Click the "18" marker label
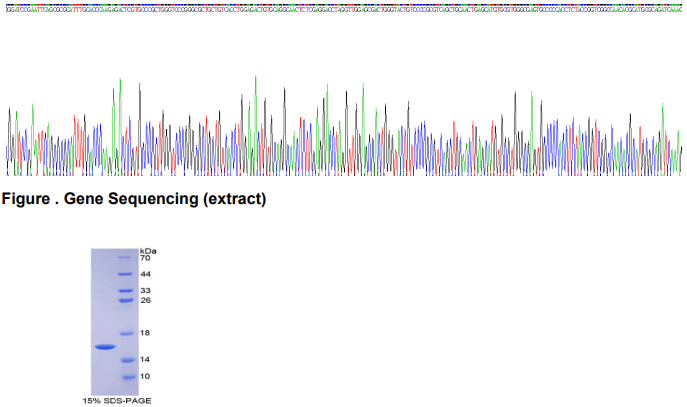 click(145, 333)
